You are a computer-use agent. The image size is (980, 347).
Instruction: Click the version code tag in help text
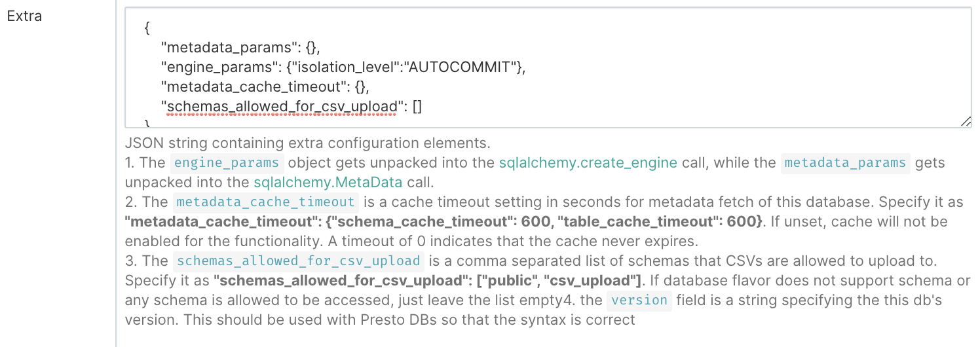point(639,301)
